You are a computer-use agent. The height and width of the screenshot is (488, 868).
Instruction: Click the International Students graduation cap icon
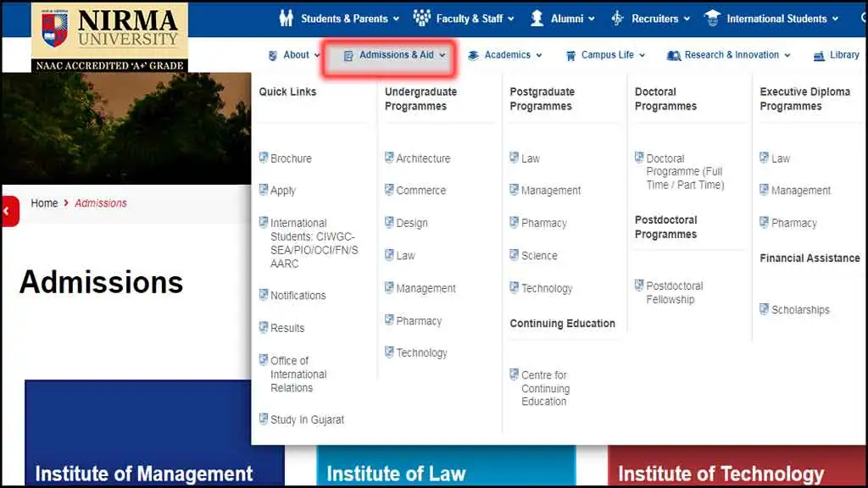[712, 18]
